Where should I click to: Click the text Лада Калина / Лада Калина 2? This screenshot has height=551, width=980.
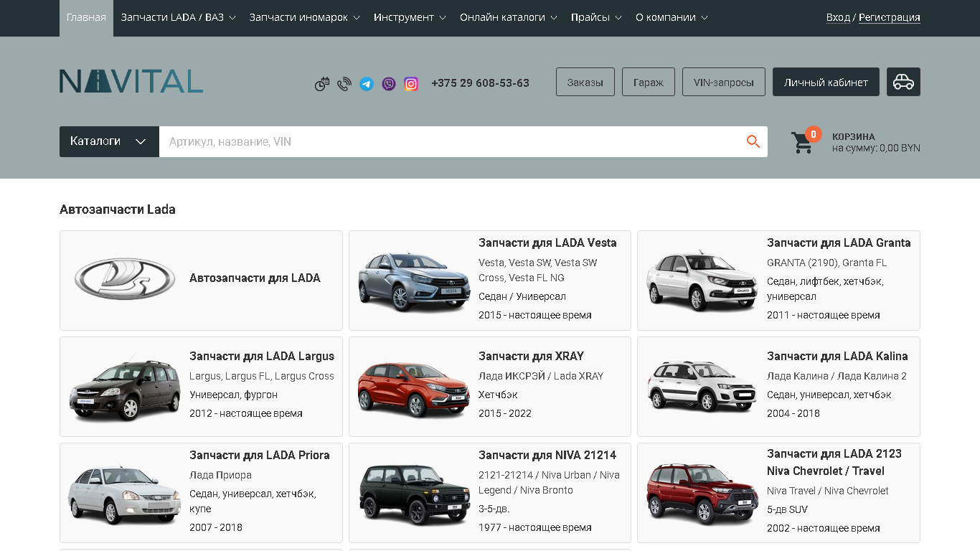[x=837, y=376]
